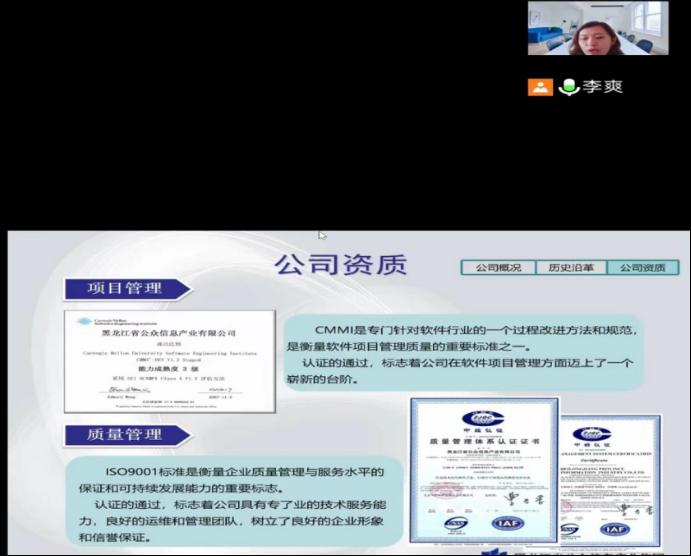Viewport: 691px width, 556px height.
Task: Click the ISO9001 description text box
Action: [232, 503]
